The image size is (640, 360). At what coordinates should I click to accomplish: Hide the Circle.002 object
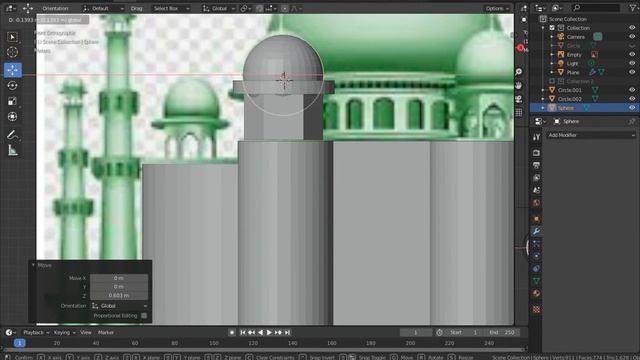click(x=632, y=99)
